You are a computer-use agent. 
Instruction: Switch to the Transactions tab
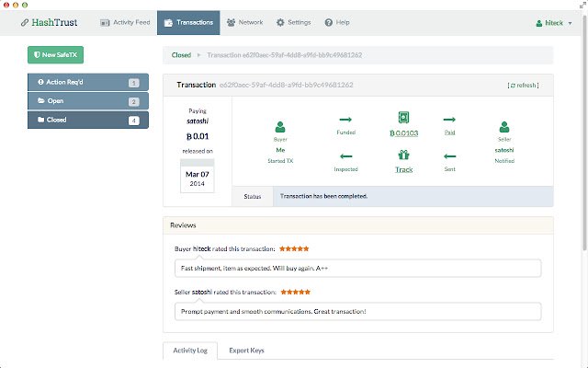click(x=188, y=22)
